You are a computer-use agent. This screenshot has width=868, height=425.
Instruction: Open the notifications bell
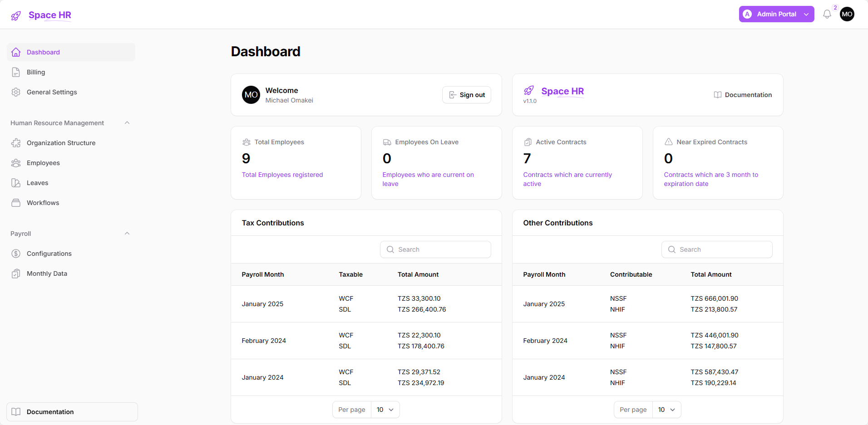[827, 15]
